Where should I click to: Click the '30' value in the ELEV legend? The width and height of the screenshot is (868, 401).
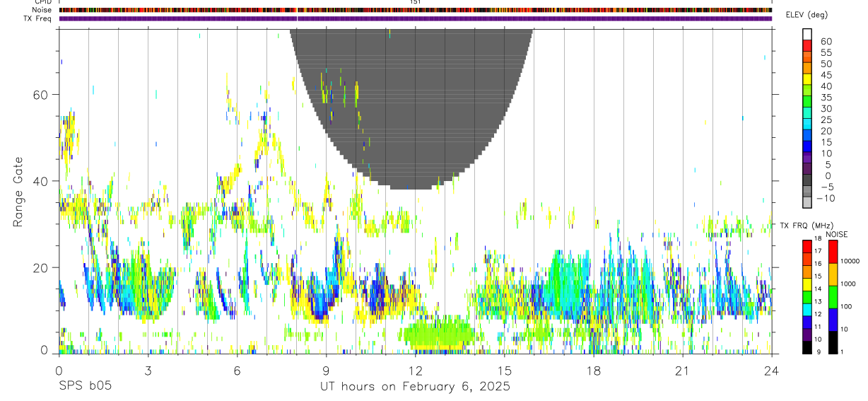(x=826, y=108)
